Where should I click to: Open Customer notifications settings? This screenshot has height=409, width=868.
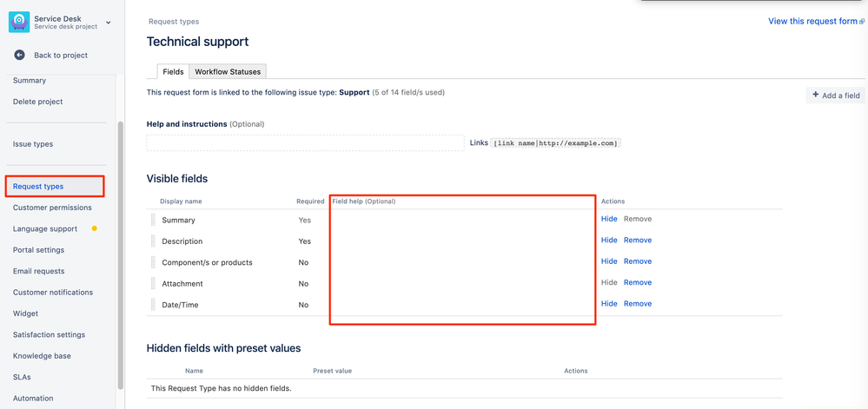[53, 293]
